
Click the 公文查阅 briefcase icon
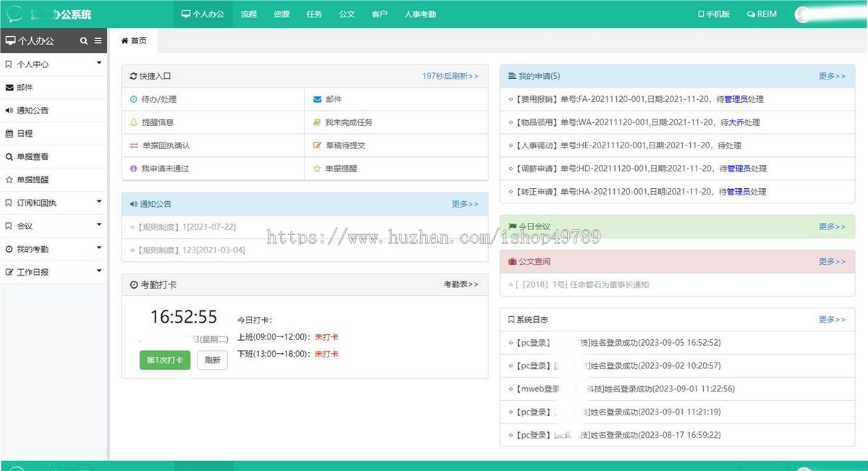click(x=512, y=261)
